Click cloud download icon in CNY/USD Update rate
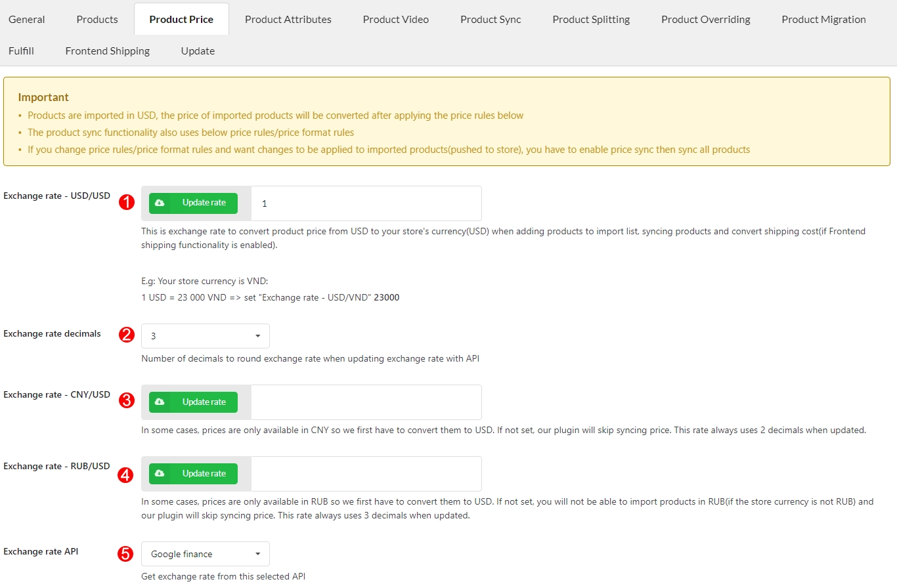Screen dimensions: 897x588 point(160,402)
